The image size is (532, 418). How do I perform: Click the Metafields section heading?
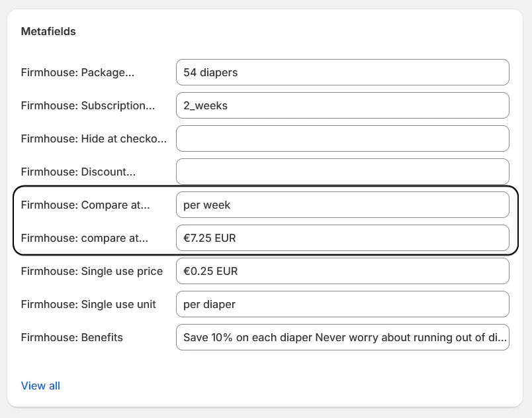[x=48, y=31]
